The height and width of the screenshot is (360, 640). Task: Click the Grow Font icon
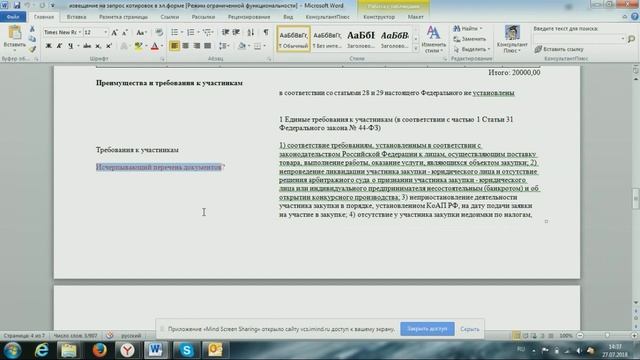pyautogui.click(x=115, y=32)
